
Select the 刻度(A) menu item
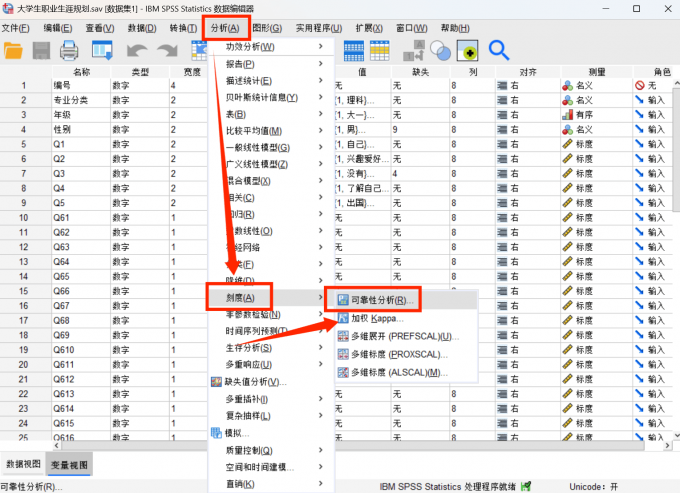[271, 297]
